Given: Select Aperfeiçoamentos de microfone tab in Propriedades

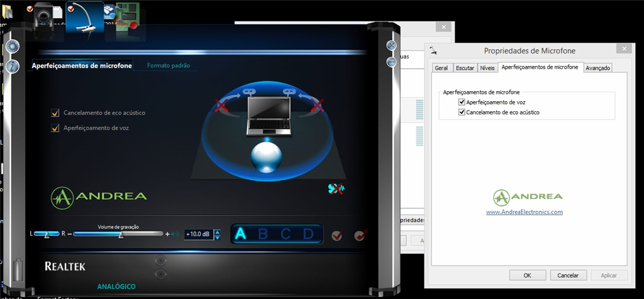Looking at the screenshot, I should pyautogui.click(x=540, y=67).
